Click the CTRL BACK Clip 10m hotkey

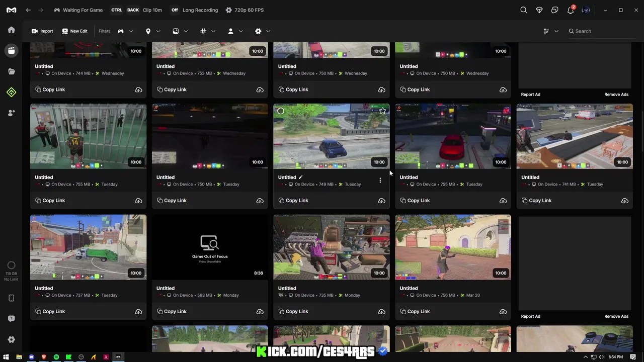click(x=136, y=10)
